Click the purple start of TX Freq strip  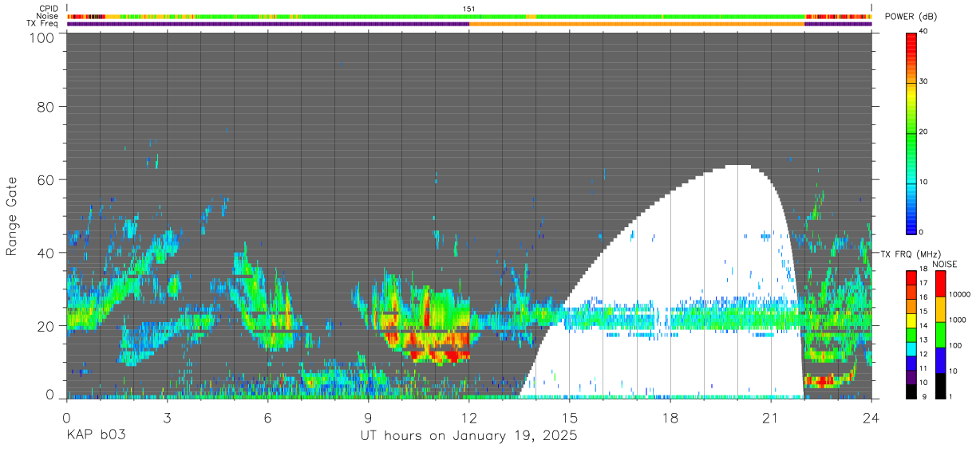point(268,24)
